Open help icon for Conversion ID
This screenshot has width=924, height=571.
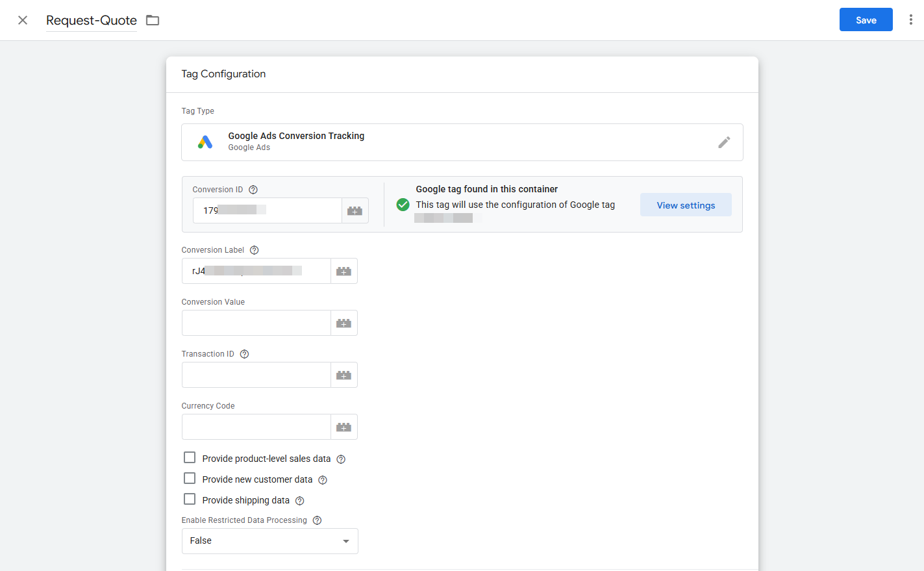253,190
